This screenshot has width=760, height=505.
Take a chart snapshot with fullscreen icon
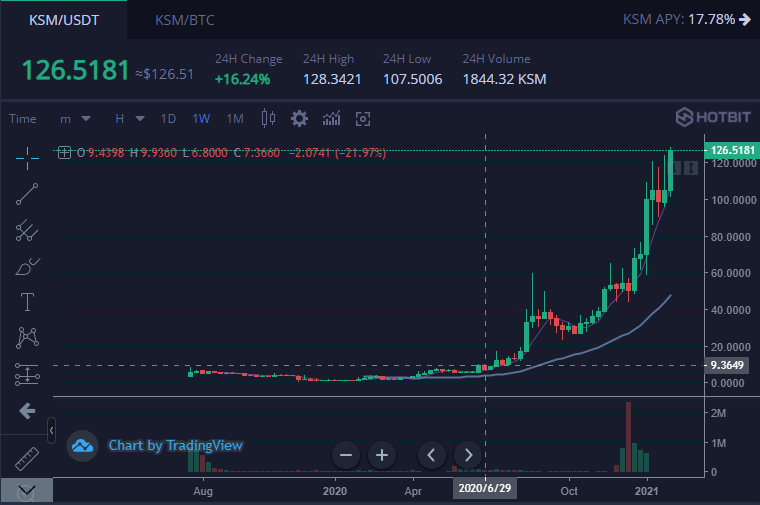[x=363, y=119]
